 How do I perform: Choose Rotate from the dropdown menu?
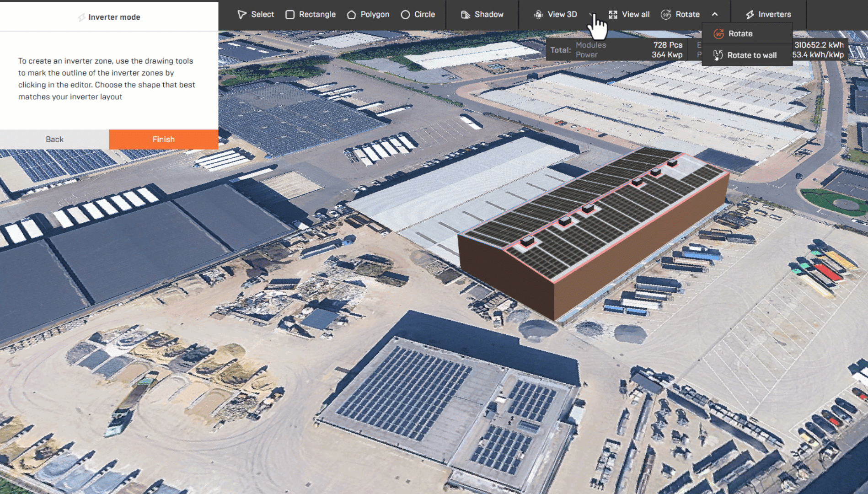(740, 34)
